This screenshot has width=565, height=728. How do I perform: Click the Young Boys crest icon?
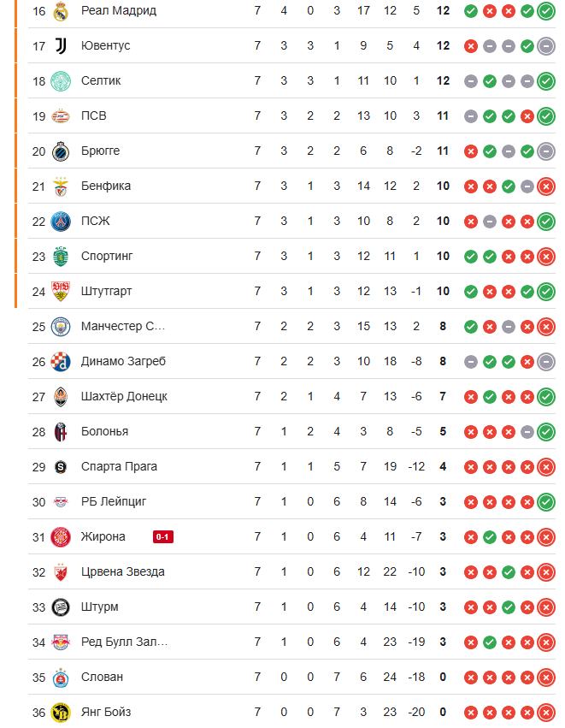click(61, 713)
